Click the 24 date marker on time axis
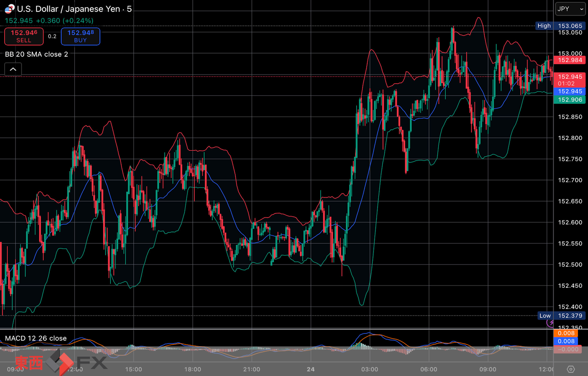This screenshot has width=588, height=376. (311, 369)
